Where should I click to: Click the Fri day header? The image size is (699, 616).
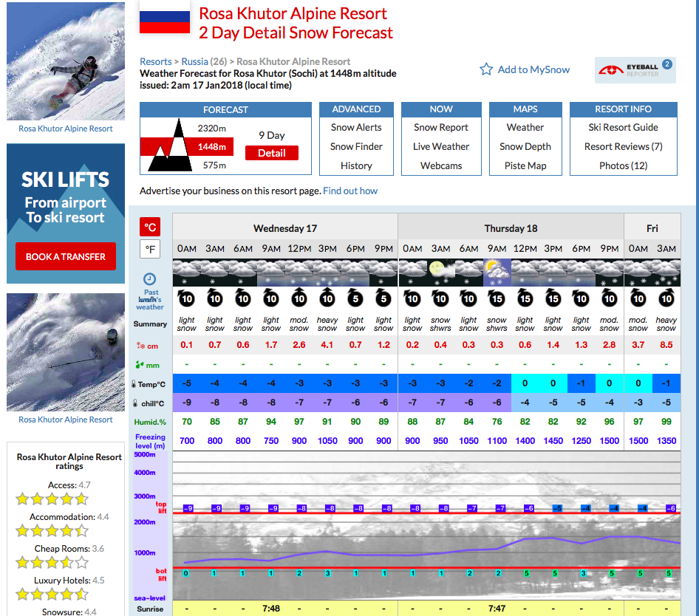click(652, 228)
